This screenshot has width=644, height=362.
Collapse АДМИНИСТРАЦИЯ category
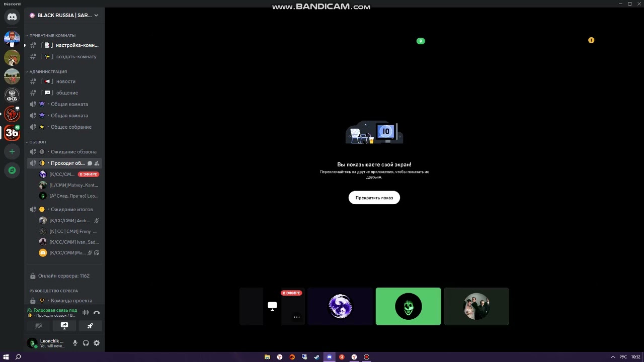(x=47, y=72)
